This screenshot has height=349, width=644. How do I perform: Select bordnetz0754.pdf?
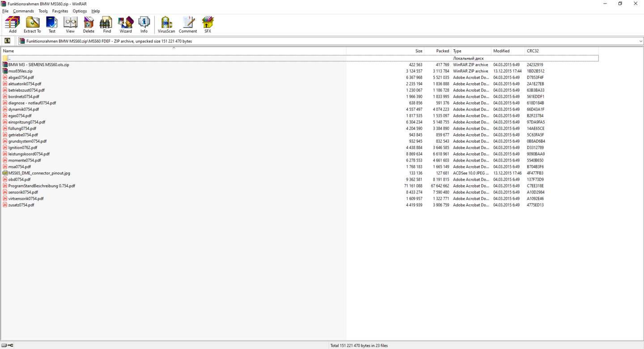pyautogui.click(x=24, y=97)
